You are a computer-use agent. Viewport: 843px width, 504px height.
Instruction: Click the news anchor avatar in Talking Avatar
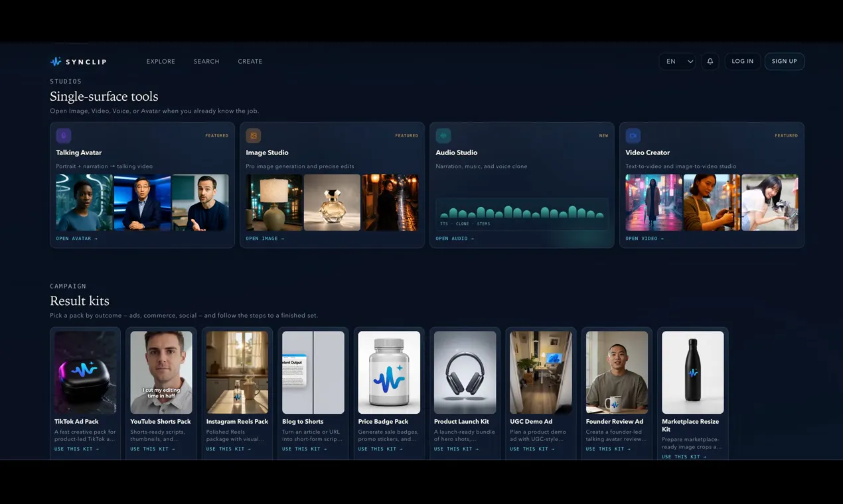pos(142,202)
